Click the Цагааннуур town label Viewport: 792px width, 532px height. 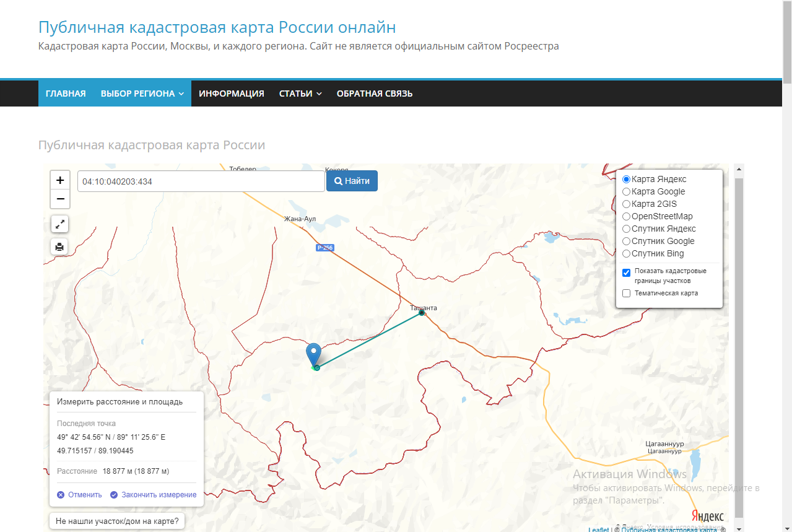[x=664, y=444]
